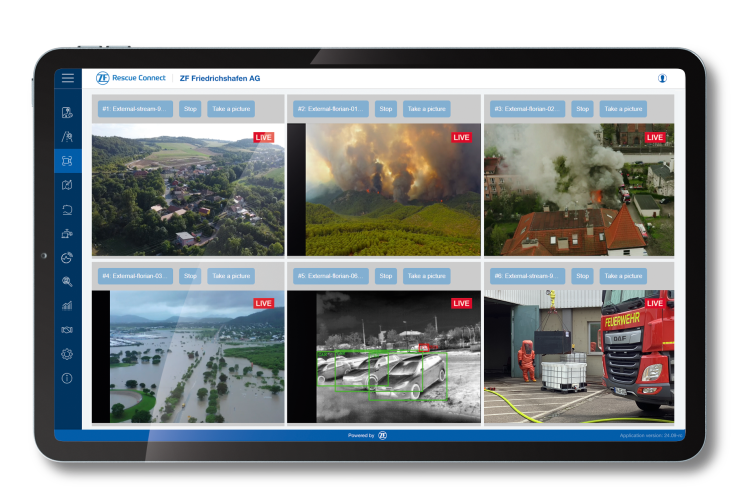Open the hamburger menu in sidebar

click(x=68, y=78)
